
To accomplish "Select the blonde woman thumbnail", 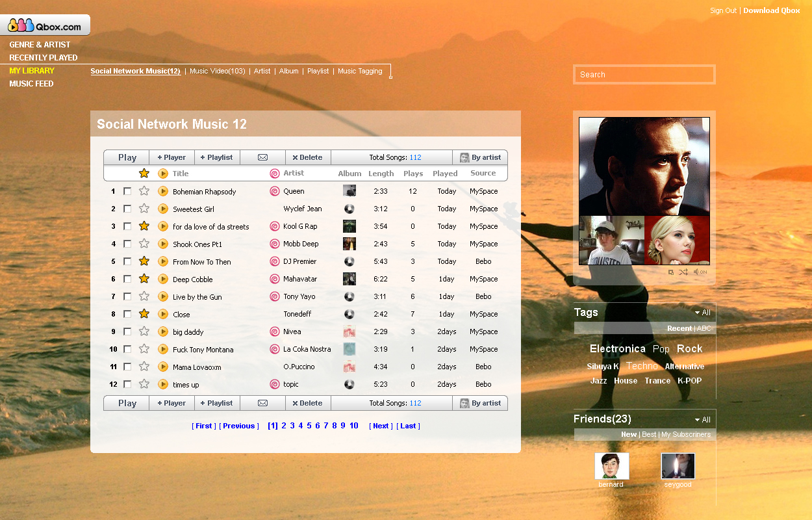I will (x=677, y=240).
